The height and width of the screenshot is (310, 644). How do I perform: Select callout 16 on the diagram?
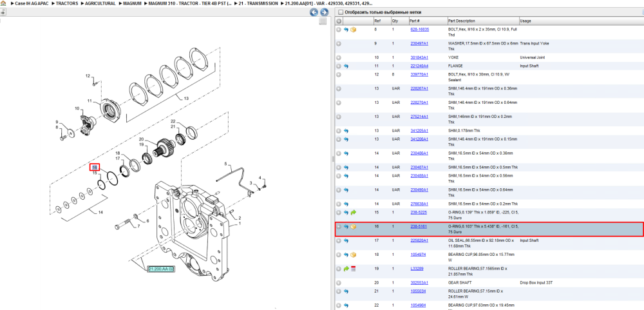[x=95, y=168]
